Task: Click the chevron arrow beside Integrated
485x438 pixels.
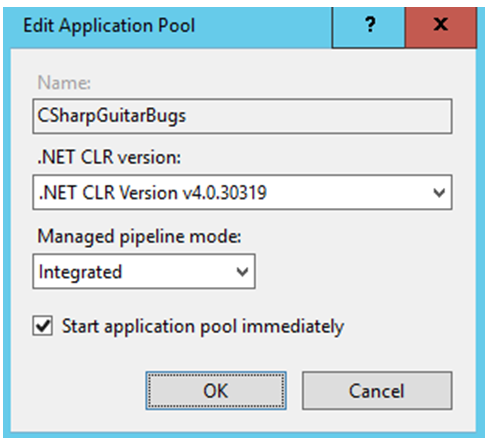Action: click(242, 272)
